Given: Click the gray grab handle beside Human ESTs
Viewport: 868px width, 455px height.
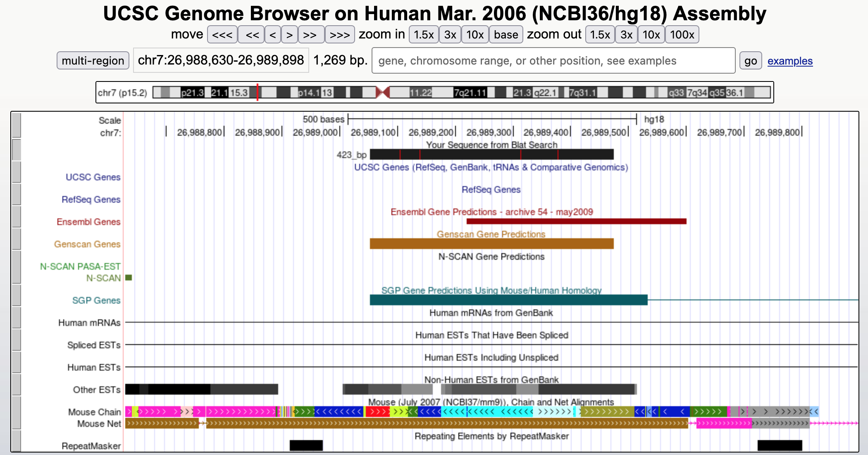Looking at the screenshot, I should (17, 362).
